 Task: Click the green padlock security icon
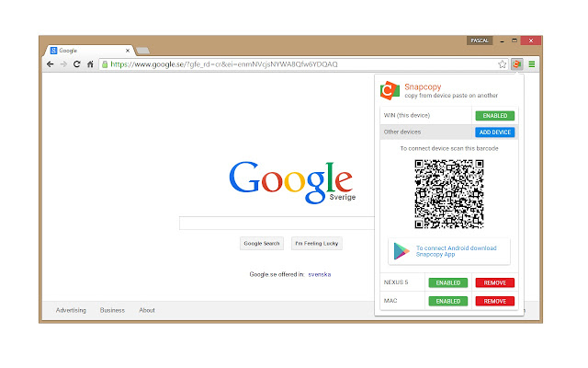pyautogui.click(x=105, y=64)
